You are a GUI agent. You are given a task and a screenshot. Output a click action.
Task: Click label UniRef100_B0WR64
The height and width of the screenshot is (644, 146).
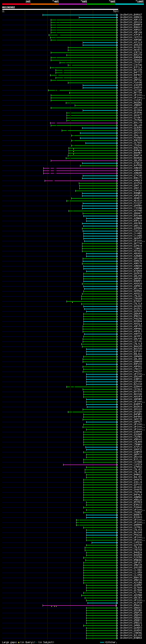pyautogui.click(x=131, y=638)
